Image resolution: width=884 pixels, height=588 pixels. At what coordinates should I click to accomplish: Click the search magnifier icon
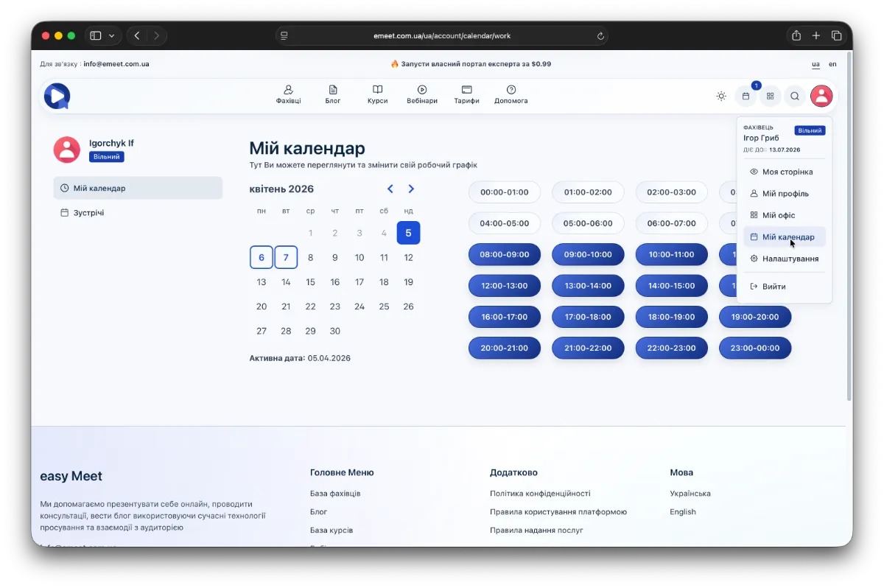(795, 96)
